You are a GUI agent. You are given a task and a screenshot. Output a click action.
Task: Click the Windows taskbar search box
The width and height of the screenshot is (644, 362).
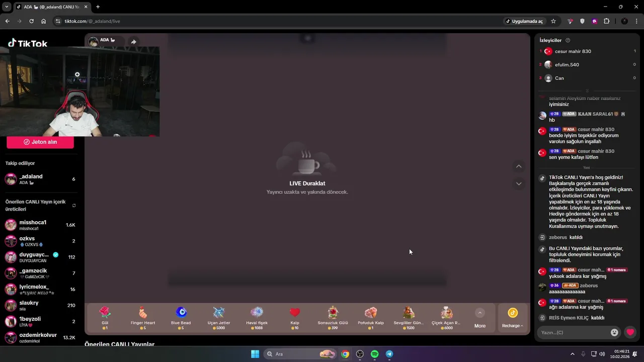point(300,354)
